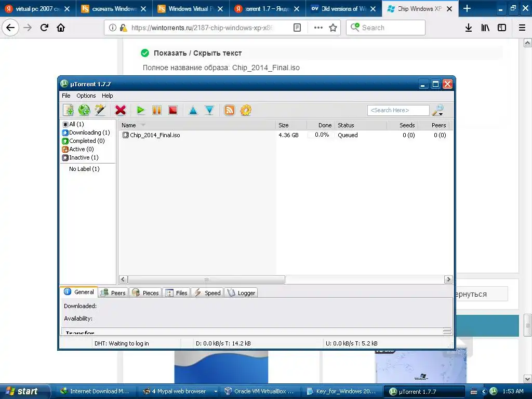Select Active (0) category
This screenshot has width=532, height=399.
78,149
